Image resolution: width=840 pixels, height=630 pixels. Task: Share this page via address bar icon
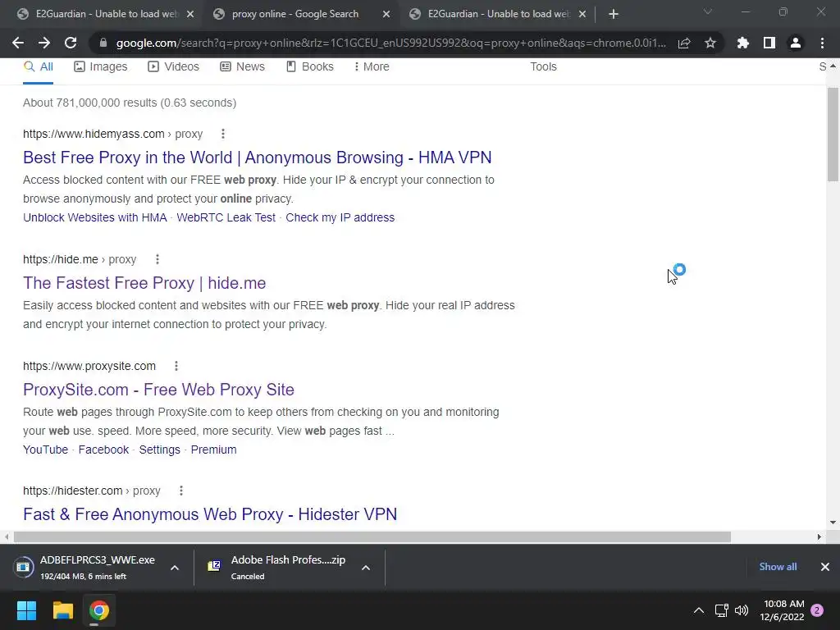pyautogui.click(x=683, y=43)
